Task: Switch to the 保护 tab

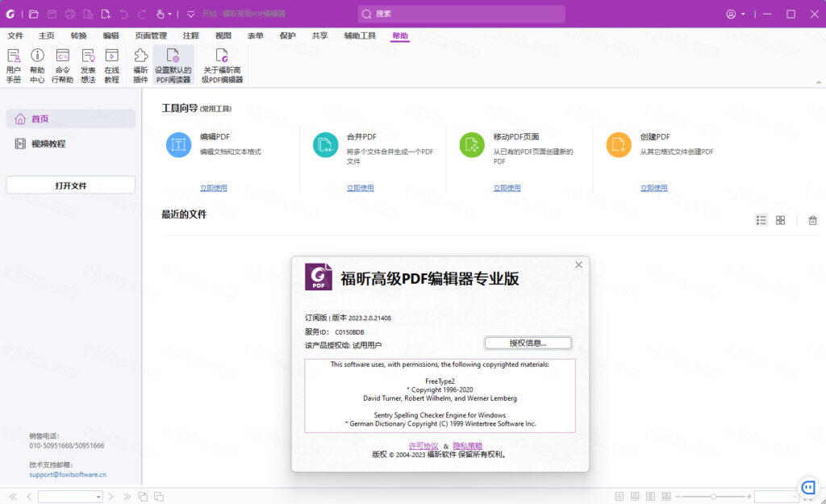Action: 287,35
